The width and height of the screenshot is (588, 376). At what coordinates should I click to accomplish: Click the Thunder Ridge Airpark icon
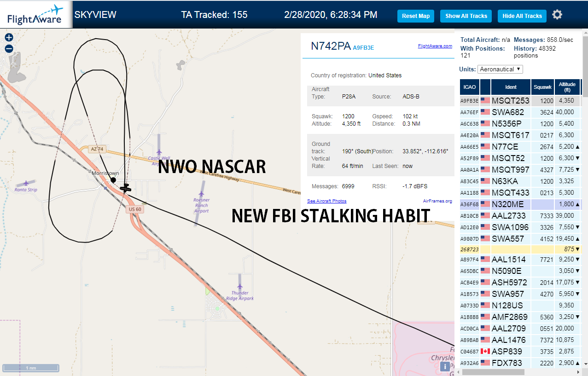point(240,286)
